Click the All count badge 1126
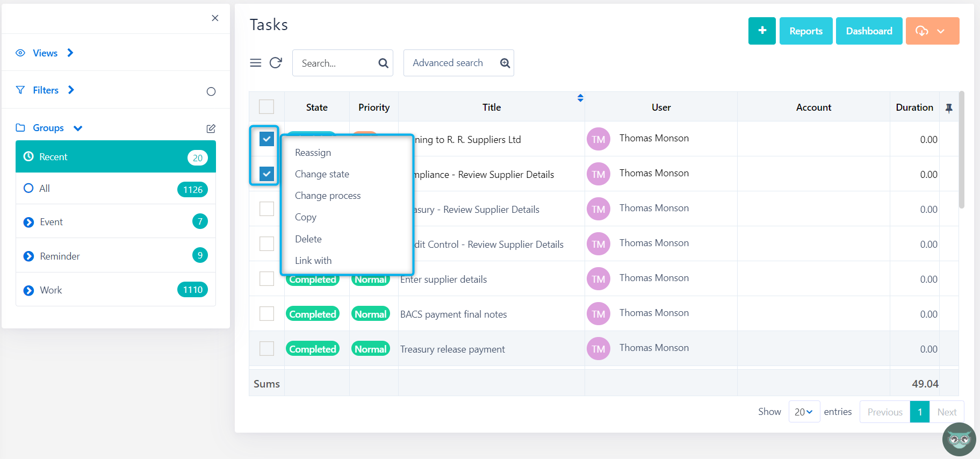The height and width of the screenshot is (459, 980). pos(193,190)
